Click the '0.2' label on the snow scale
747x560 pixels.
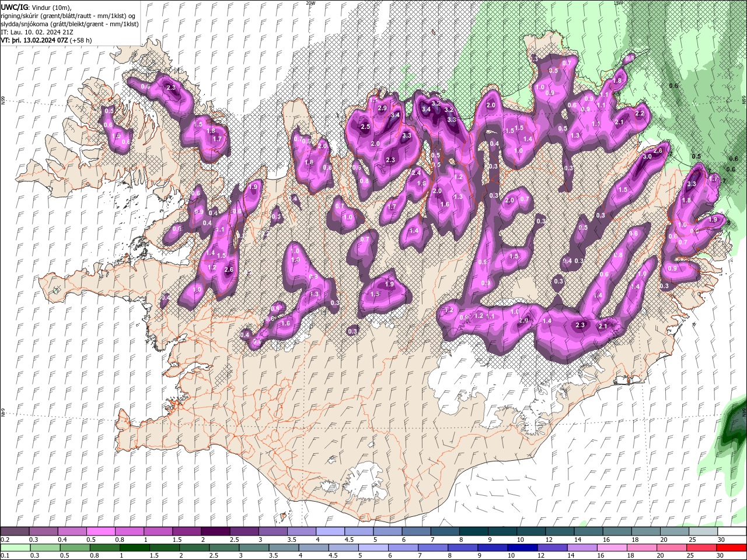coord(5,540)
